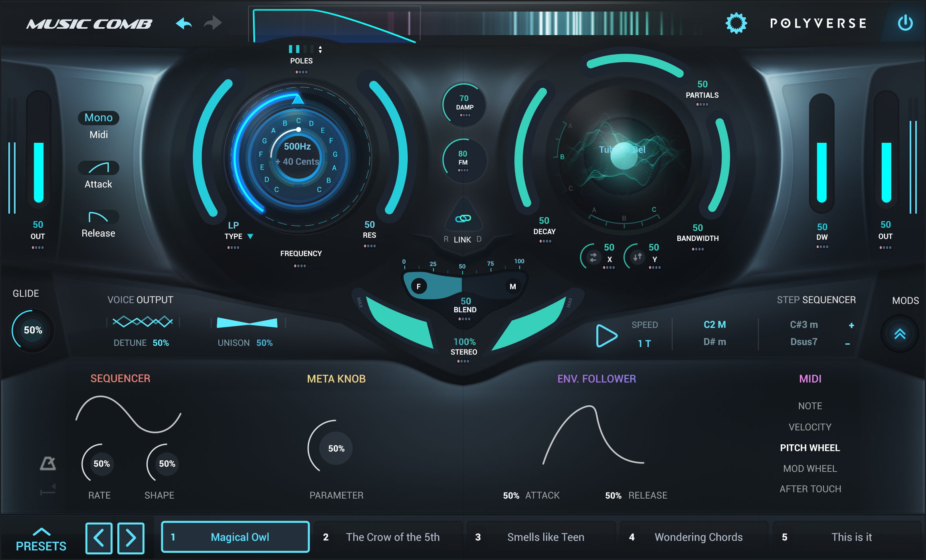Click the MUSIC COMB logo
This screenshot has width=926, height=560.
(89, 24)
